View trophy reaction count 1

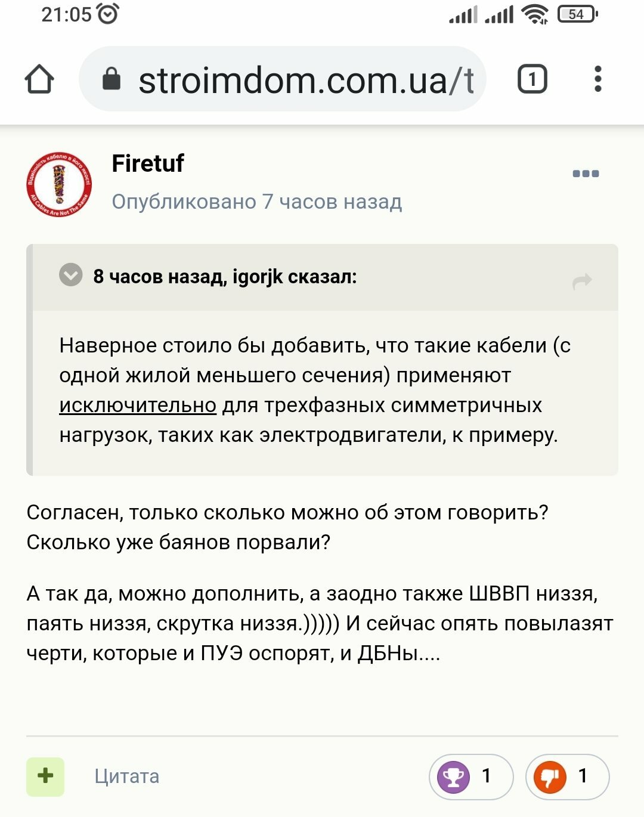486,776
